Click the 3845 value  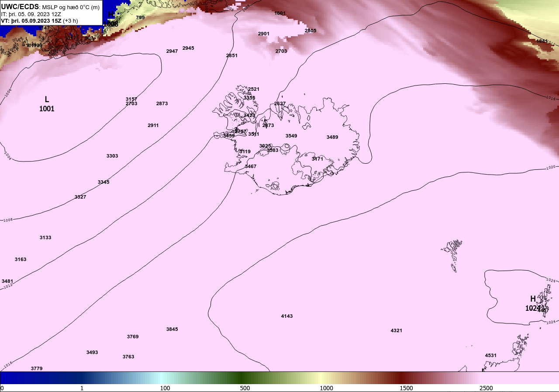pos(172,329)
